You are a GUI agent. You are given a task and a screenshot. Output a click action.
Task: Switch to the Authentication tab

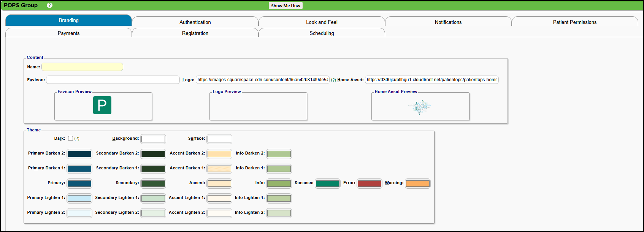click(x=195, y=22)
